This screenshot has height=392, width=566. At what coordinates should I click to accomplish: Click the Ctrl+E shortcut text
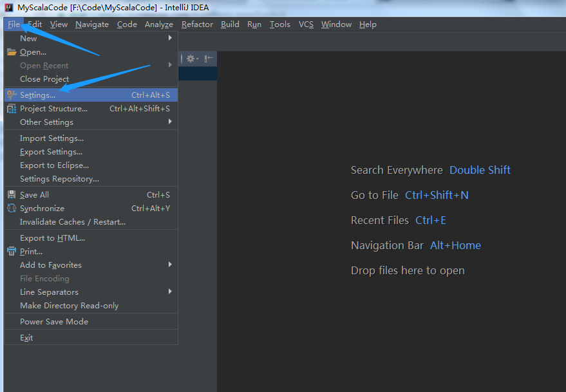click(431, 220)
